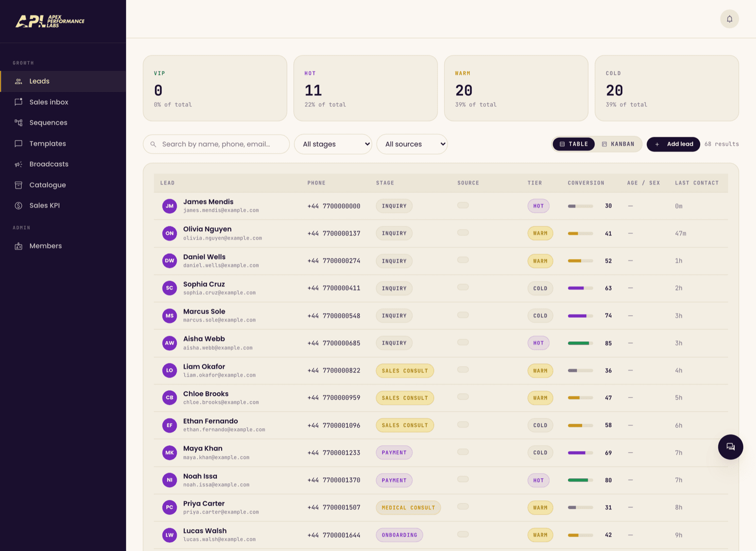Image resolution: width=756 pixels, height=551 pixels.
Task: Click Priya Carter Medical Consult badge
Action: point(408,508)
